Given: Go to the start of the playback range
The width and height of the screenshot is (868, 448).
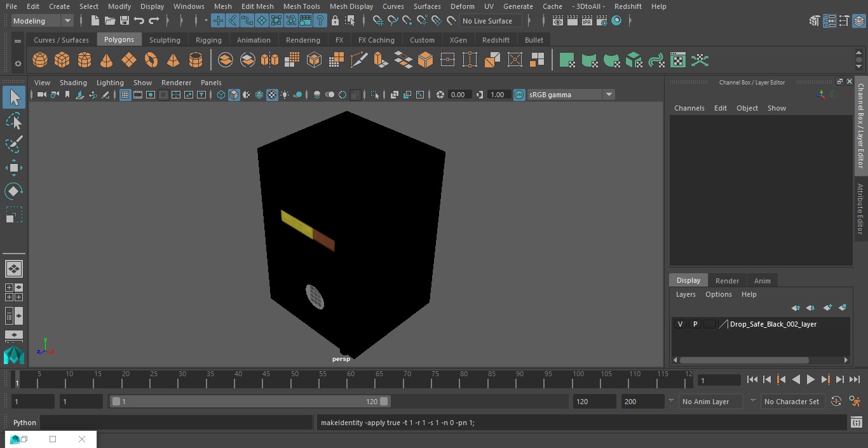Looking at the screenshot, I should click(752, 379).
